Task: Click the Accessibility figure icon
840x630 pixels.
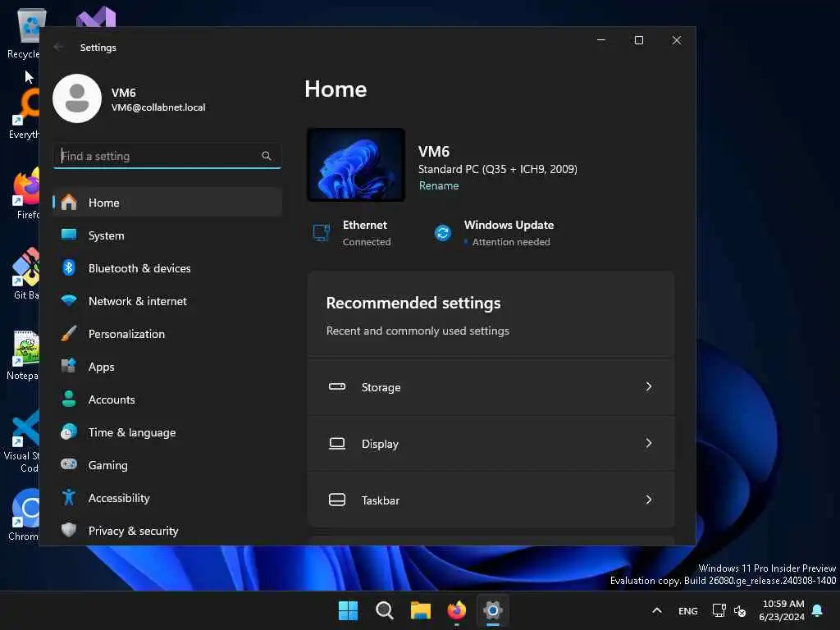Action: click(69, 497)
